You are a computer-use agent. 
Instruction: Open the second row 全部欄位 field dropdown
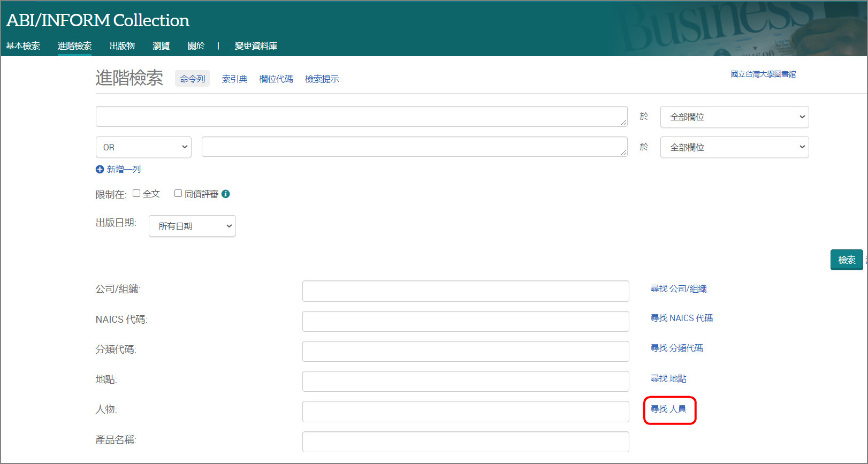point(734,147)
